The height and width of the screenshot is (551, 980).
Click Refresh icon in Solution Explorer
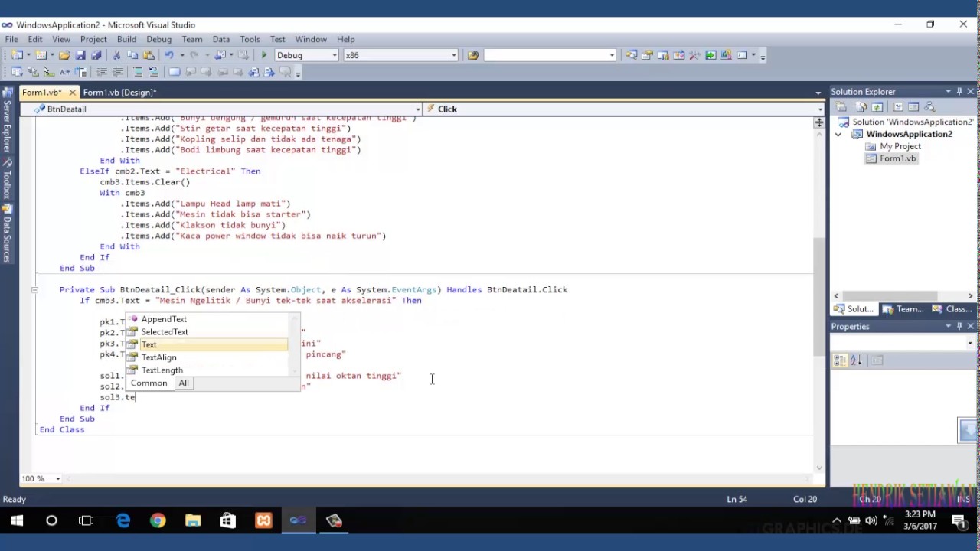coord(877,107)
